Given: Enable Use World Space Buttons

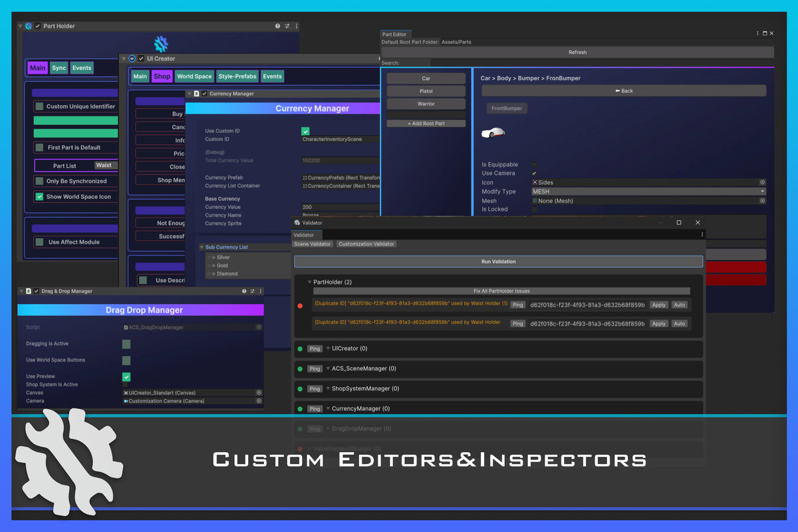Looking at the screenshot, I should [126, 360].
